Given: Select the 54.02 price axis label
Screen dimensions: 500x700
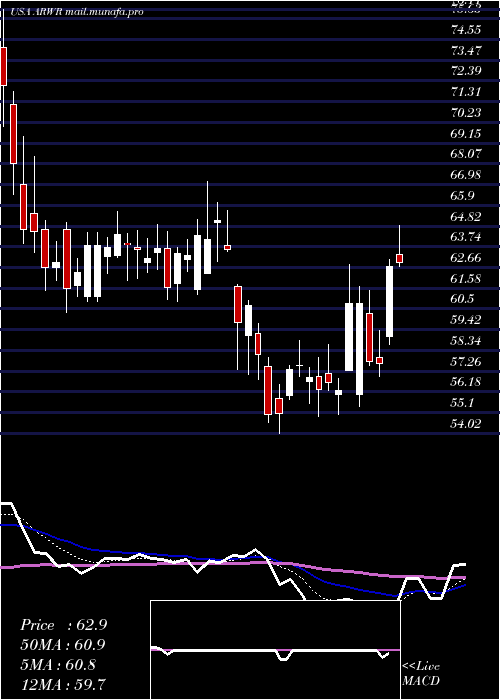Looking at the screenshot, I should [x=466, y=424].
